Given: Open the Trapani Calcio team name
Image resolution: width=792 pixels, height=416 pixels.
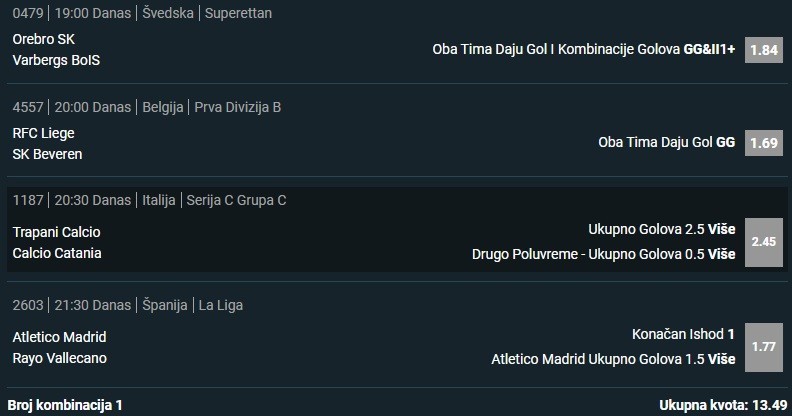Looking at the screenshot, I should click(56, 232).
